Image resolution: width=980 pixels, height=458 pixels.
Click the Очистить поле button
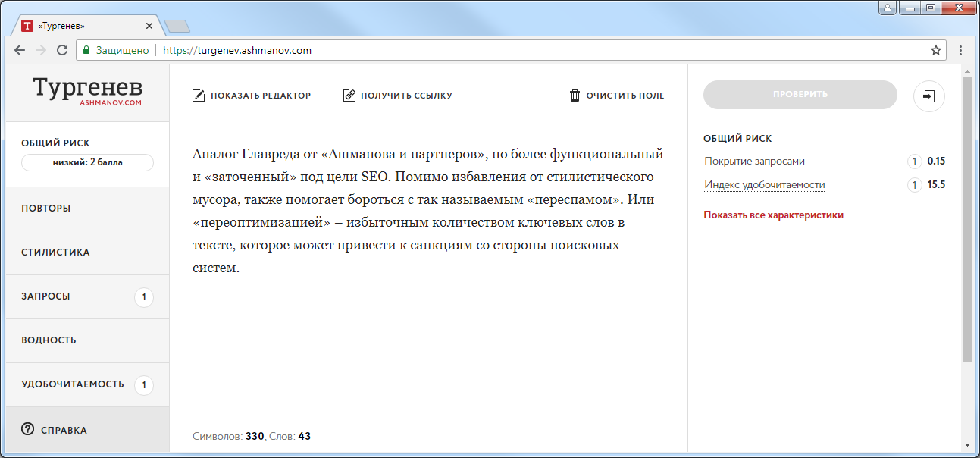(x=617, y=96)
